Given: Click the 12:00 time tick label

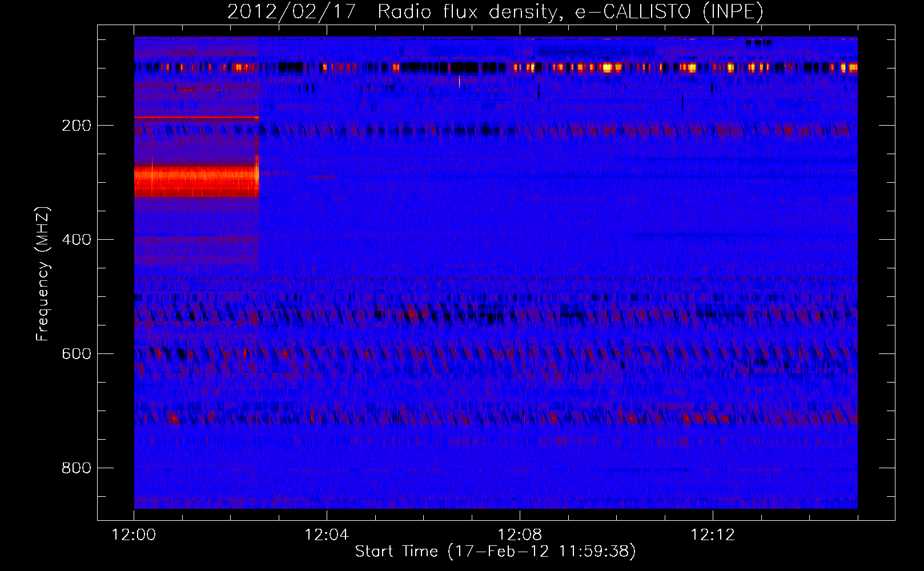Looking at the screenshot, I should point(134,535).
